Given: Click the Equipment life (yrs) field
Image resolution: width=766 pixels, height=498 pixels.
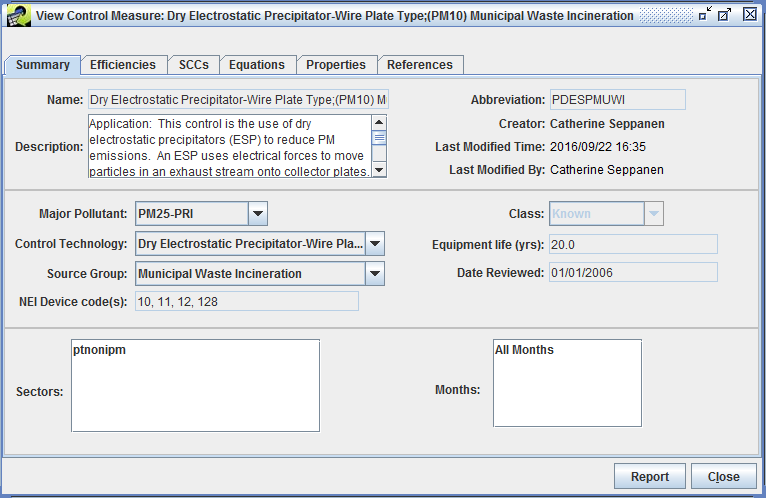Looking at the screenshot, I should [x=633, y=244].
